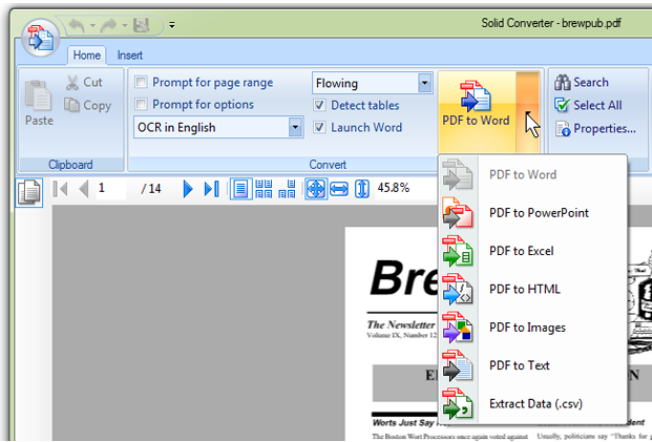Click the Undo arrow in quick access toolbar
The image size is (652, 442).
tap(76, 26)
